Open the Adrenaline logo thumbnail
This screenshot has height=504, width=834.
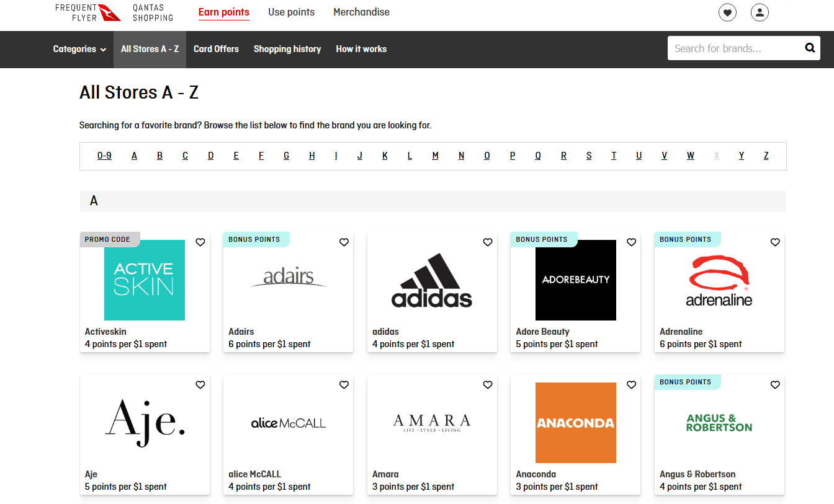pos(719,280)
